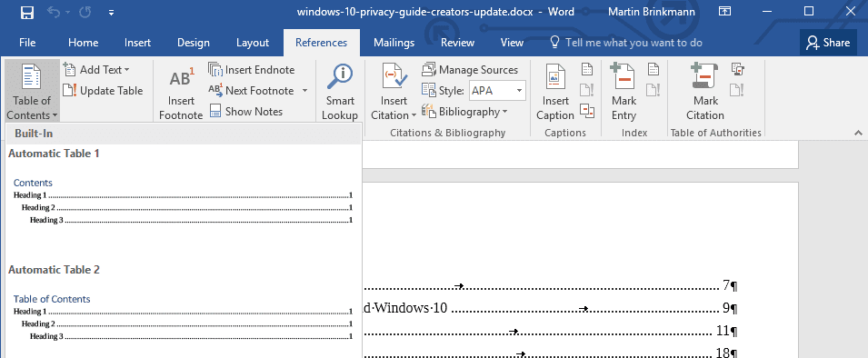
Task: Click the Update Index icon
Action: [653, 90]
